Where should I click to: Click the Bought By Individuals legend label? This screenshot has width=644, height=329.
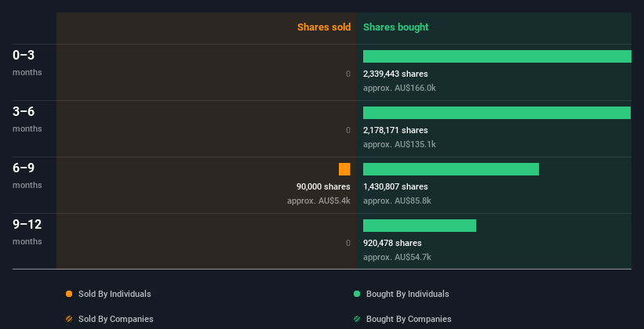click(x=407, y=294)
